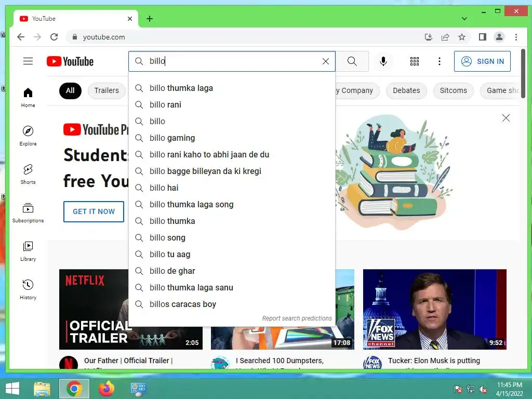This screenshot has width=532, height=399.
Task: Click the muted volume tray icon
Action: click(x=483, y=389)
